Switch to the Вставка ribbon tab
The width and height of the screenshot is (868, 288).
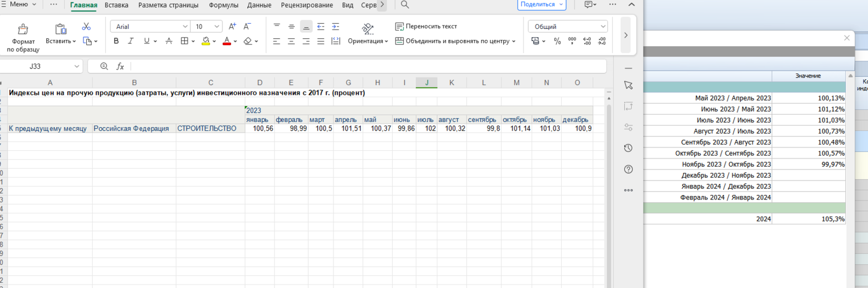pos(116,5)
